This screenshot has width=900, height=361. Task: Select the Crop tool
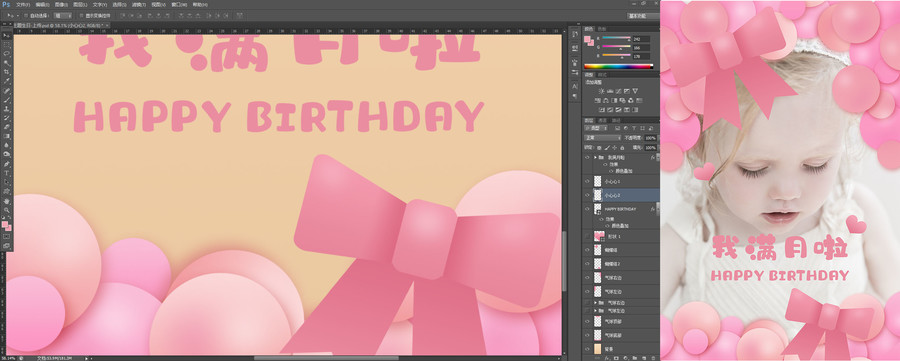(7, 72)
